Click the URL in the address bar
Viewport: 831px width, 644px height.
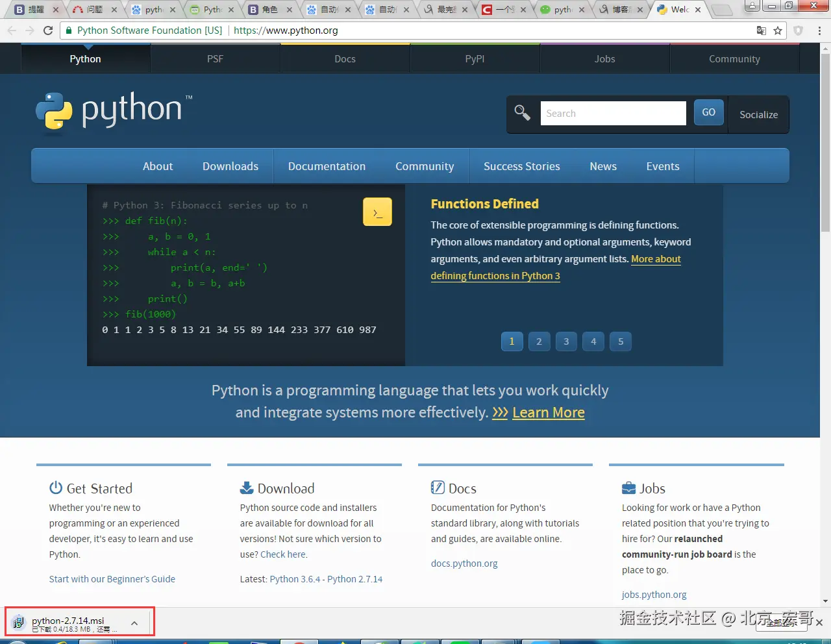click(x=286, y=31)
